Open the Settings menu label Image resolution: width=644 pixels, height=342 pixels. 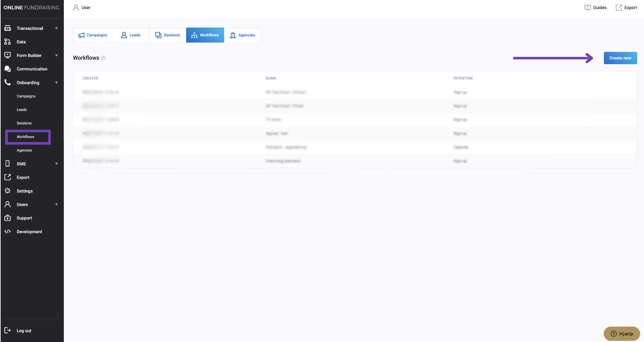25,191
